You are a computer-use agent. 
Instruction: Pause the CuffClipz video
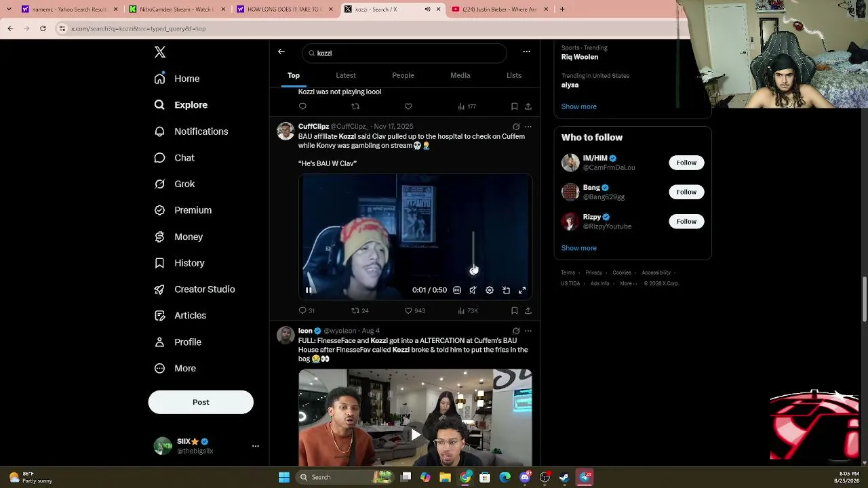309,290
